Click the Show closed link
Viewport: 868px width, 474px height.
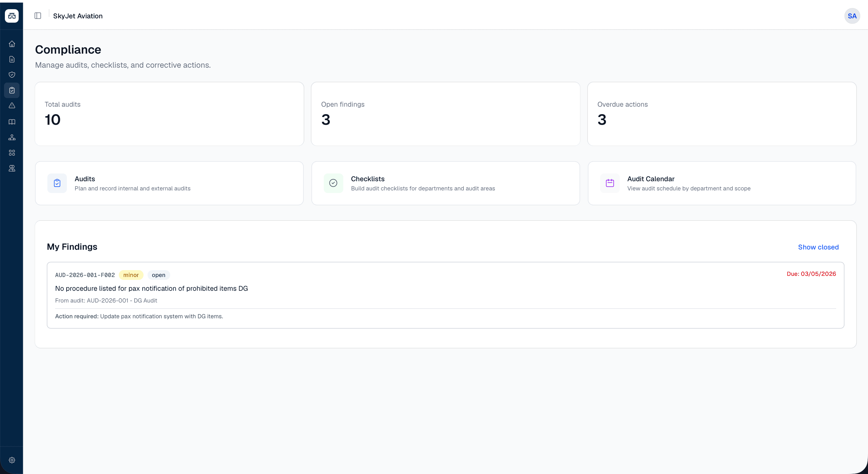(818, 247)
